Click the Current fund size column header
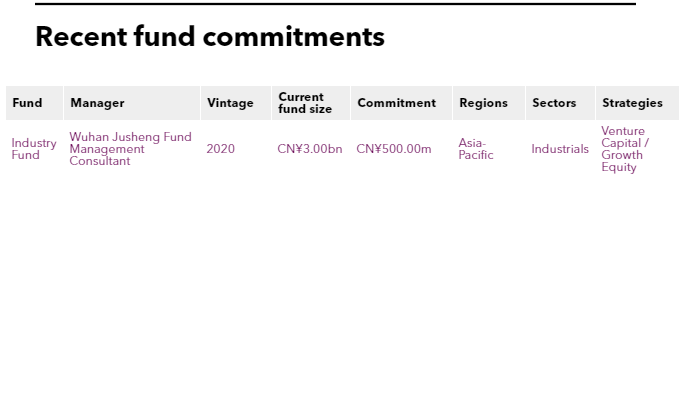The width and height of the screenshot is (684, 407). click(305, 103)
